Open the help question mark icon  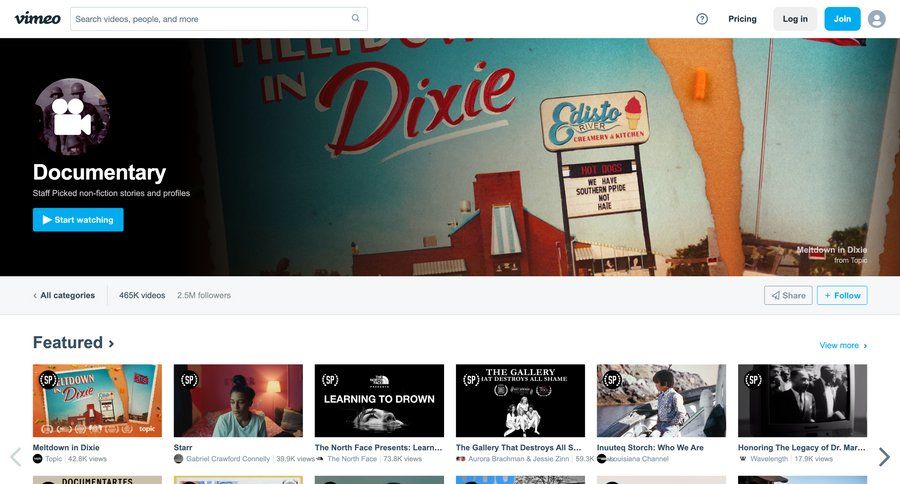[x=701, y=19]
